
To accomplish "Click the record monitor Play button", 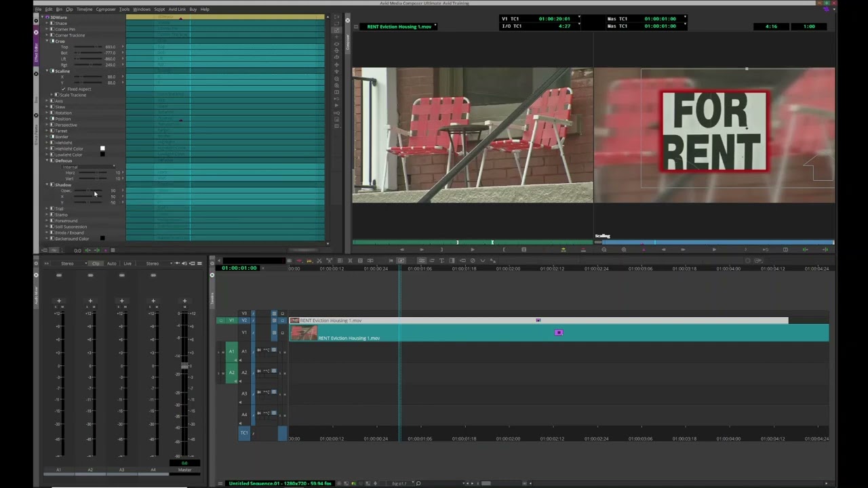I will (x=713, y=249).
